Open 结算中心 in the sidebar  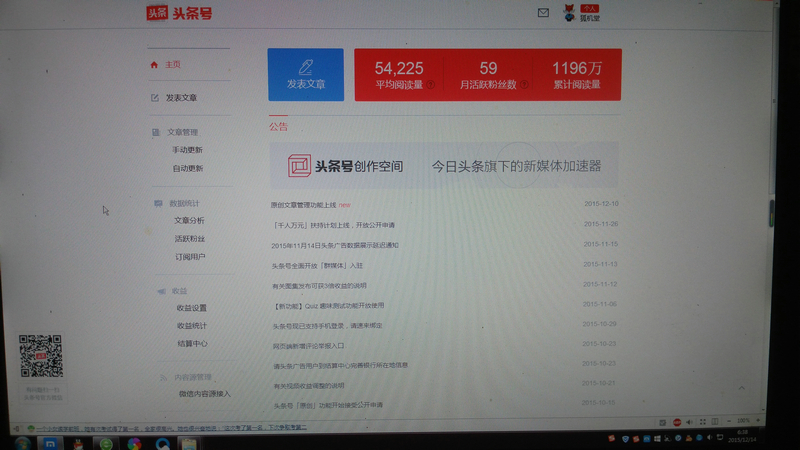tap(192, 344)
